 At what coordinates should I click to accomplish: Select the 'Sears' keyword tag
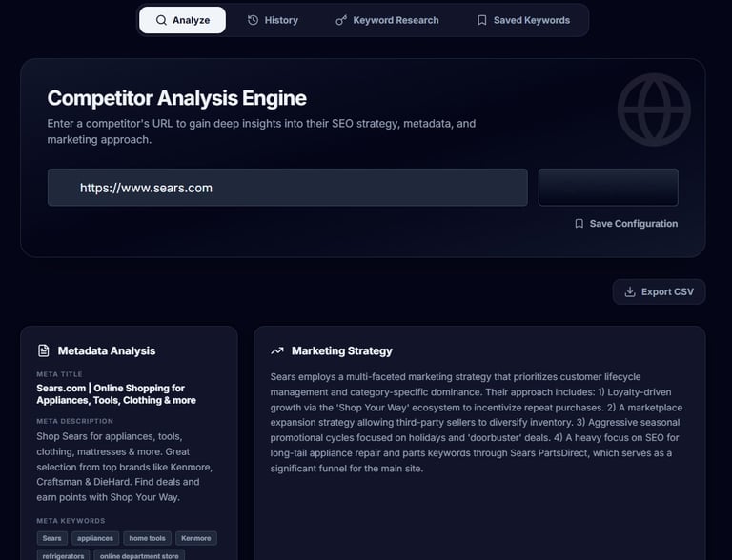51,538
